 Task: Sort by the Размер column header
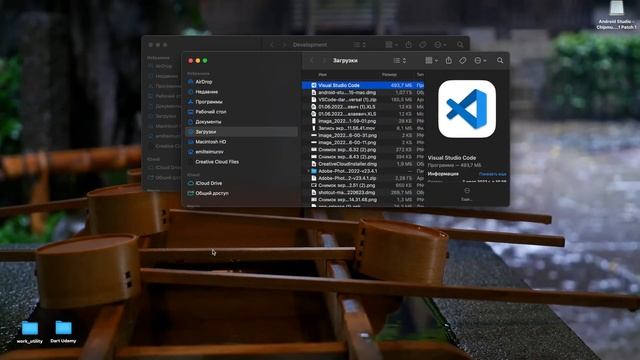pyautogui.click(x=389, y=75)
